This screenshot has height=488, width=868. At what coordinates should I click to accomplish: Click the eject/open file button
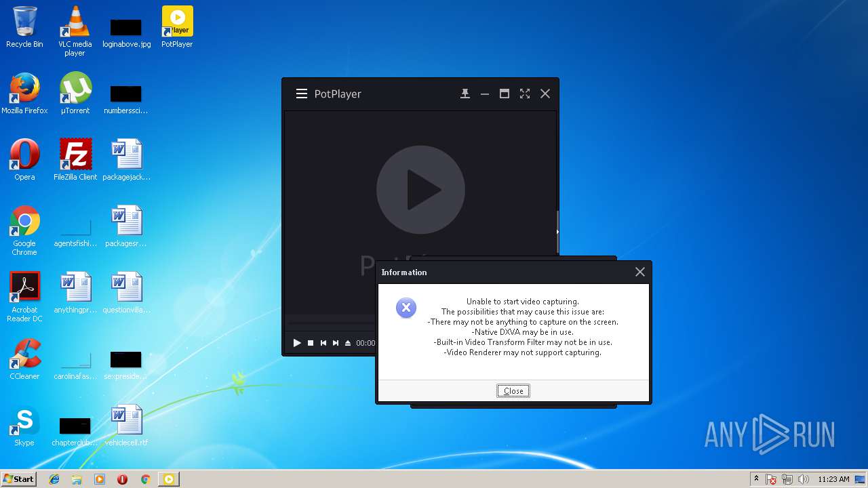coord(348,343)
